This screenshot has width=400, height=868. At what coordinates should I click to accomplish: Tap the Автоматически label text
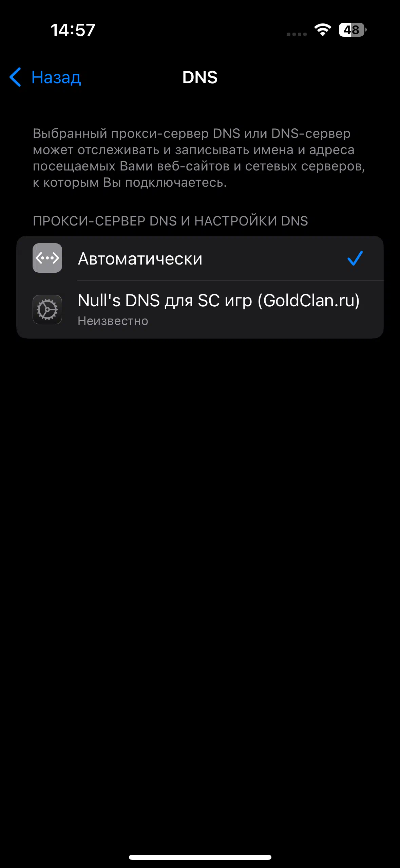[x=140, y=259]
